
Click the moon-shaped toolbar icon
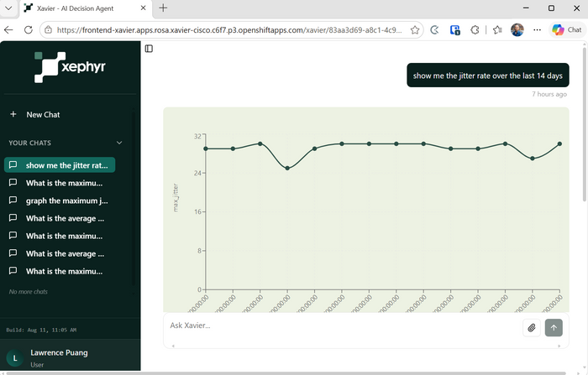tap(434, 30)
